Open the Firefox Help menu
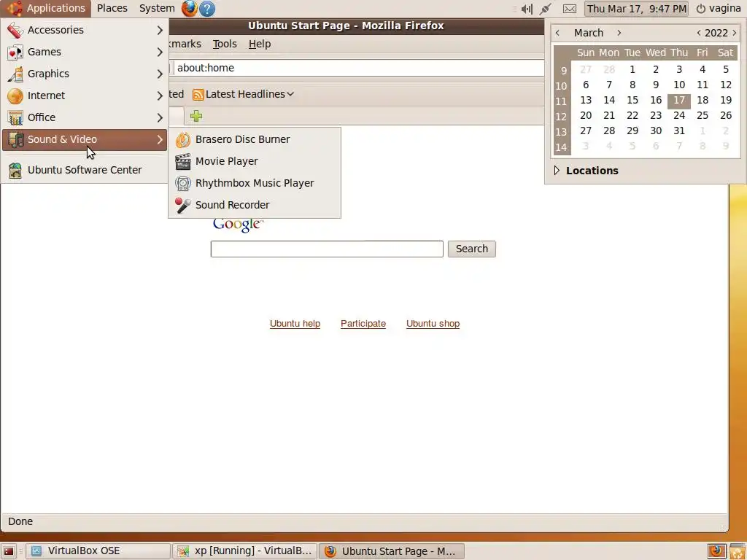747x560 pixels. [260, 44]
